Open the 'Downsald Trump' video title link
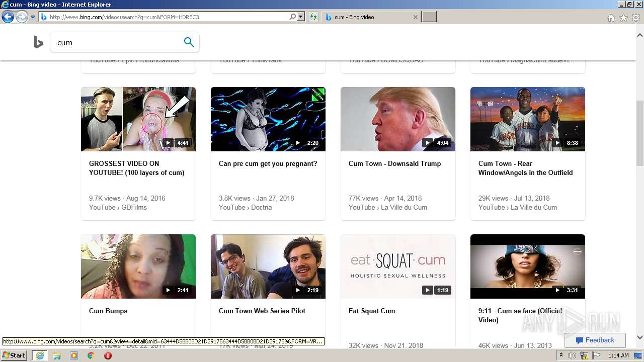The width and height of the screenshot is (644, 362). (394, 163)
